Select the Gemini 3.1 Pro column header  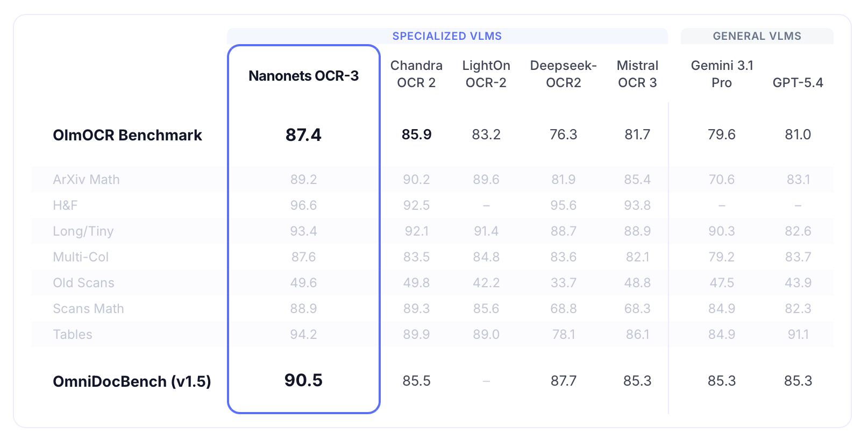pyautogui.click(x=722, y=74)
